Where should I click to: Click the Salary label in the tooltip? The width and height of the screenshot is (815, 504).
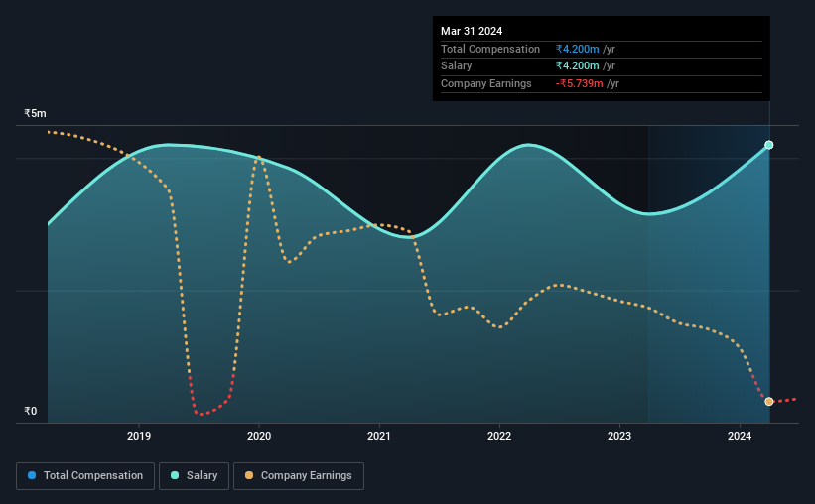pos(457,66)
